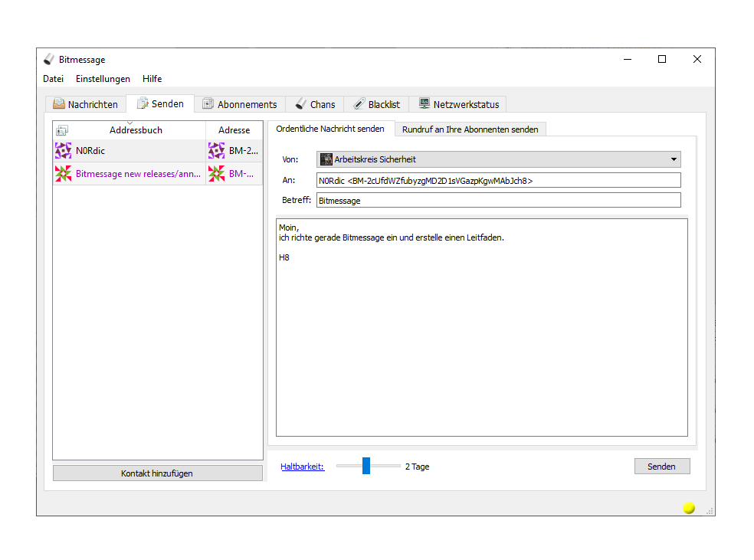754x560 pixels.
Task: Sort by the Adresse column header
Action: click(234, 130)
